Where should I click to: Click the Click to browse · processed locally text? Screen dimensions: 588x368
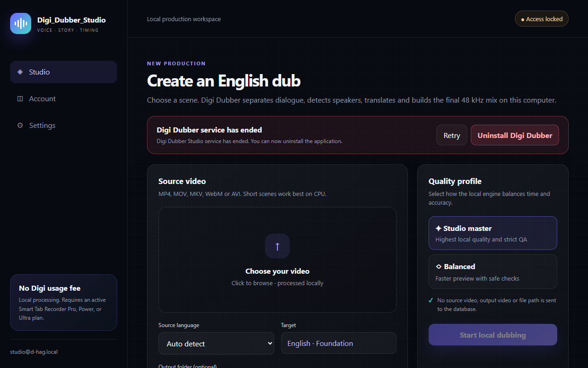click(277, 283)
